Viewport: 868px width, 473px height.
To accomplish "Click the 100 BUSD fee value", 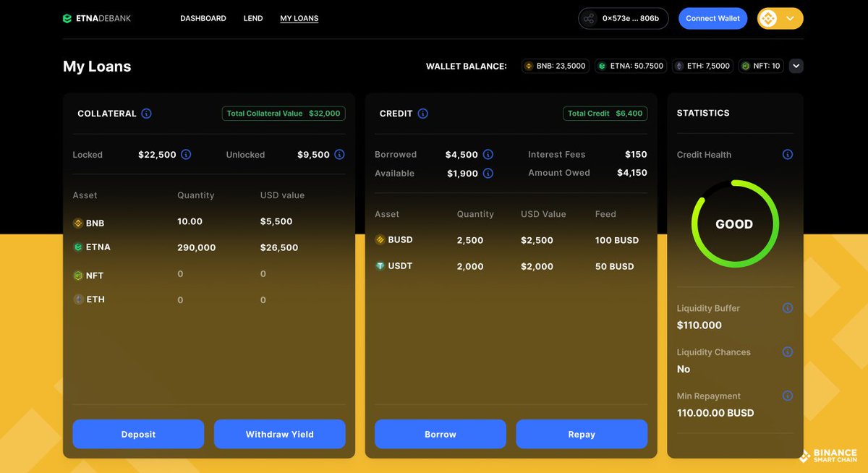I will (617, 240).
